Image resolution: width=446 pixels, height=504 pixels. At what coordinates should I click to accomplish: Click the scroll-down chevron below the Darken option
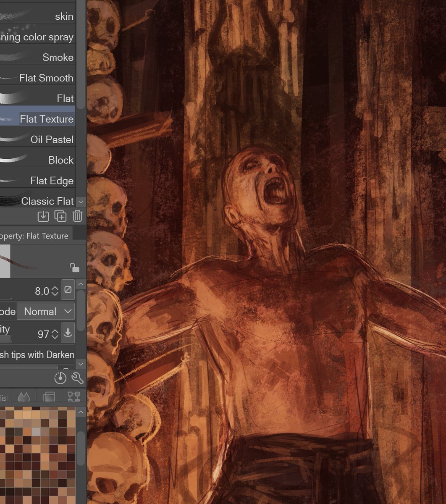coord(80,364)
